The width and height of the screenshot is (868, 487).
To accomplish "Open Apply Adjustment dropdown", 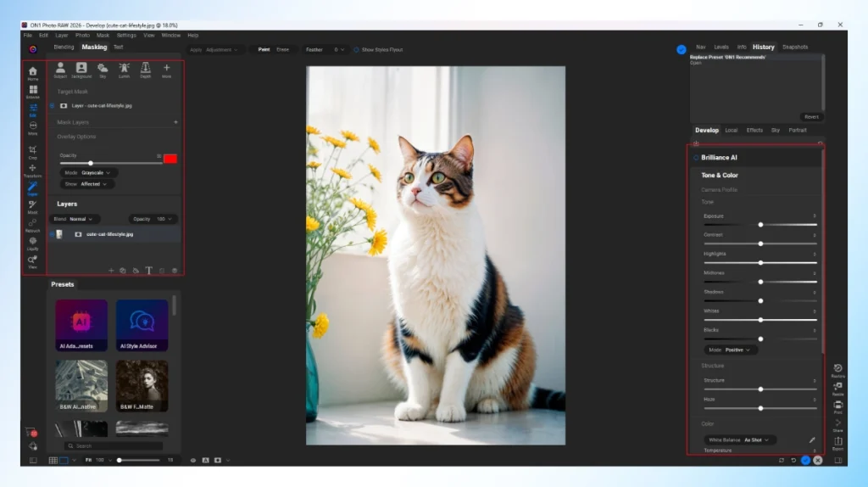I will pos(214,50).
